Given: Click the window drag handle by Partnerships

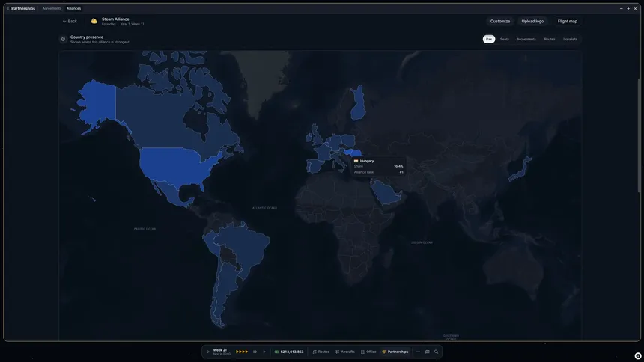Looking at the screenshot, I should click(7, 9).
